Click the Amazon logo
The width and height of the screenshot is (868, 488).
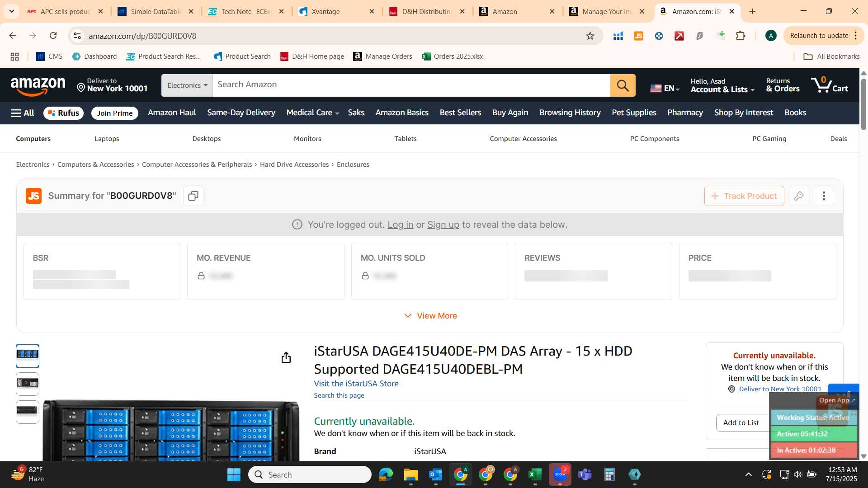[x=38, y=85]
